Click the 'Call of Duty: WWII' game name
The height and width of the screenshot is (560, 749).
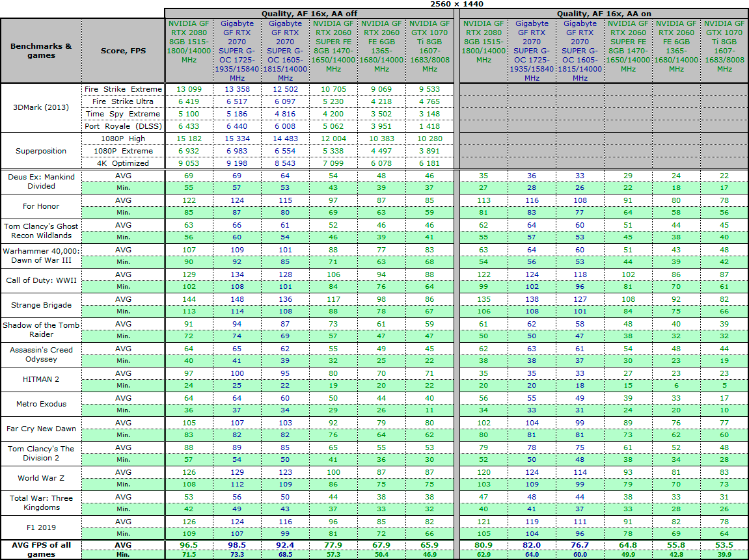tap(41, 280)
